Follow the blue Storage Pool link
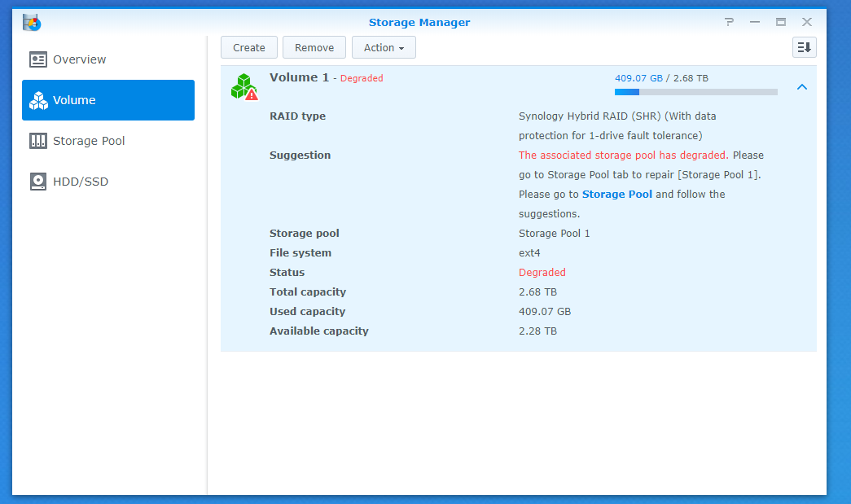The height and width of the screenshot is (504, 851). point(617,195)
